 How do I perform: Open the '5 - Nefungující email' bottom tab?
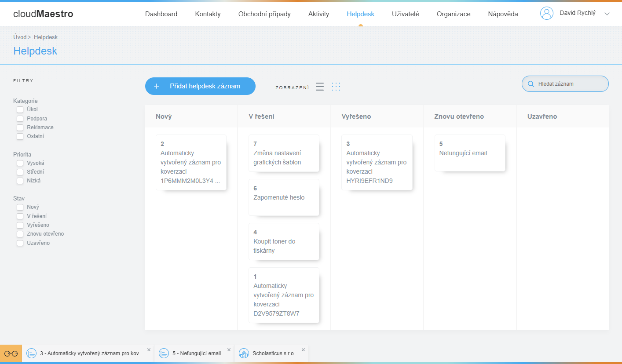coord(196,353)
